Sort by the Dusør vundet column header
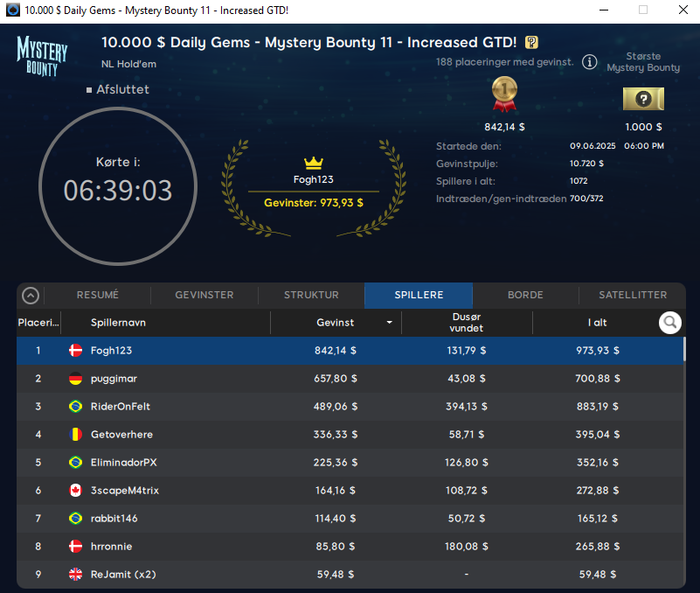The image size is (700, 593). 467,323
